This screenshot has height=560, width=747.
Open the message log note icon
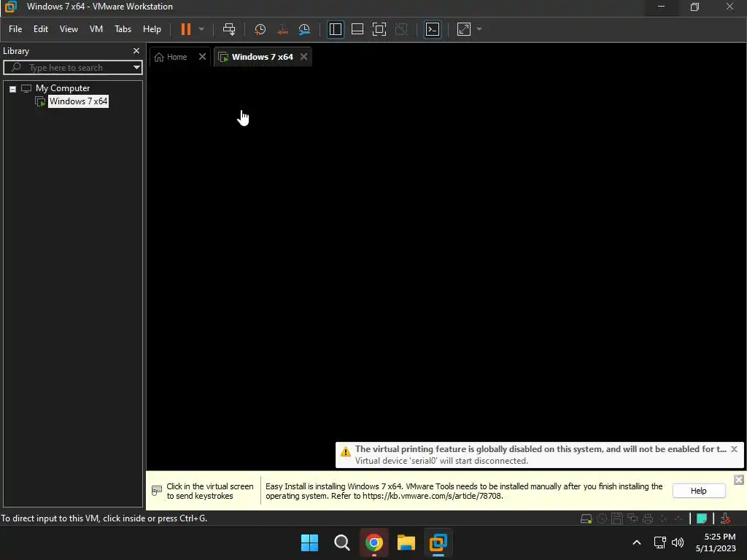pos(702,518)
